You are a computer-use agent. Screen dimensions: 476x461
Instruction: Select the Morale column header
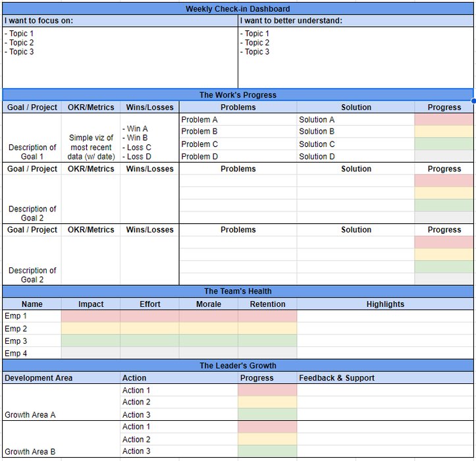(x=208, y=304)
